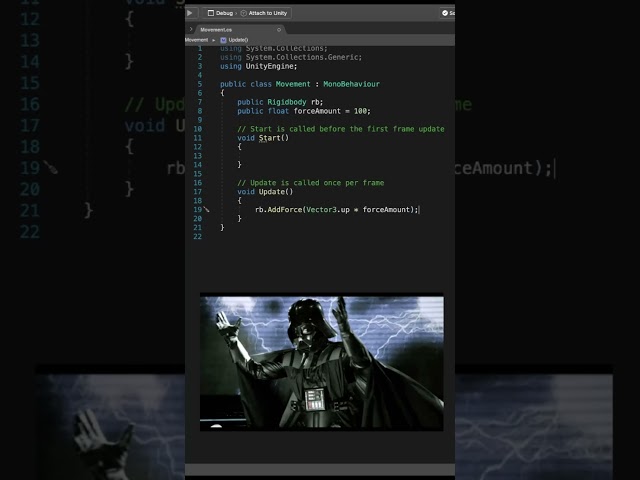The width and height of the screenshot is (640, 480).
Task: Click the Run (play) button in toolbar
Action: 190,13
